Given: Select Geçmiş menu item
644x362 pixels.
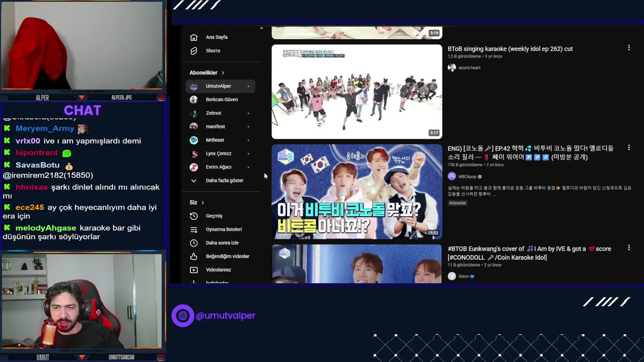Looking at the screenshot, I should pyautogui.click(x=220, y=216).
